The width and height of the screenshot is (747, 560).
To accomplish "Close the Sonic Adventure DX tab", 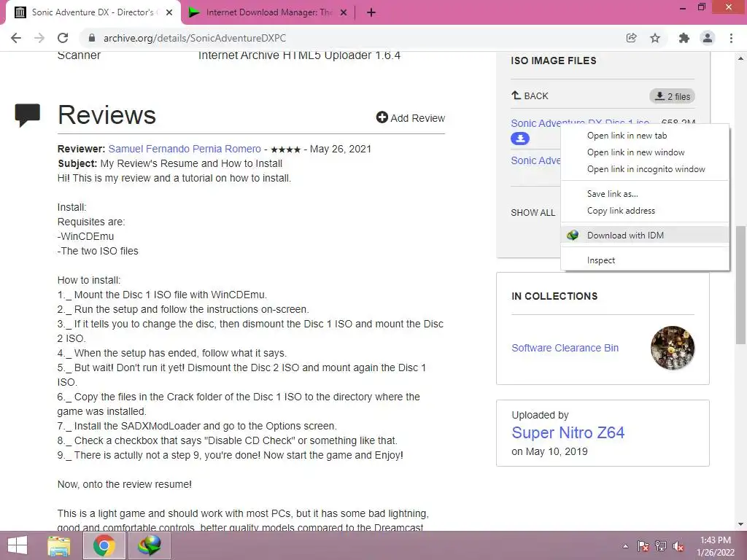I will click(x=169, y=13).
